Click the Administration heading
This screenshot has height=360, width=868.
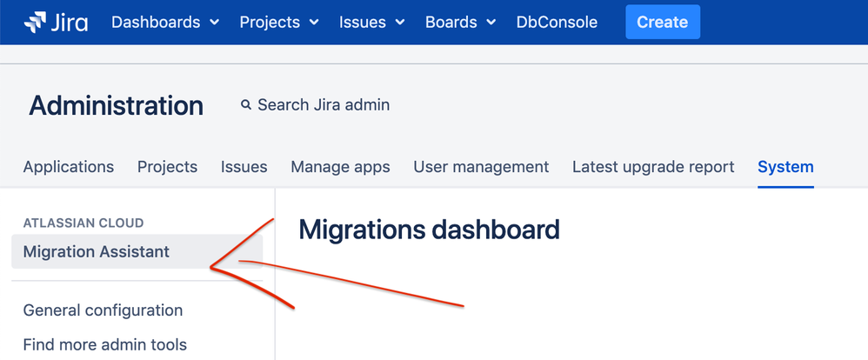(117, 105)
